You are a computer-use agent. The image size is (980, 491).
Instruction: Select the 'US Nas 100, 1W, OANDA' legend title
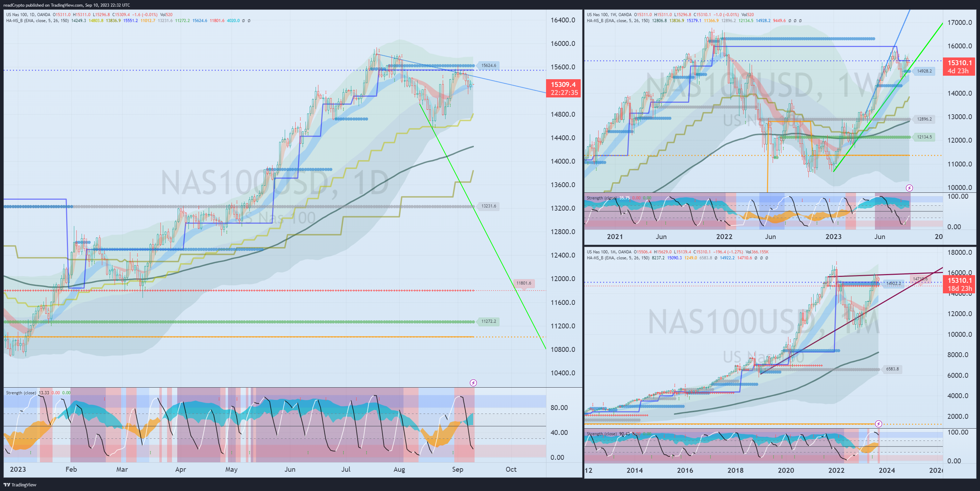click(x=609, y=14)
